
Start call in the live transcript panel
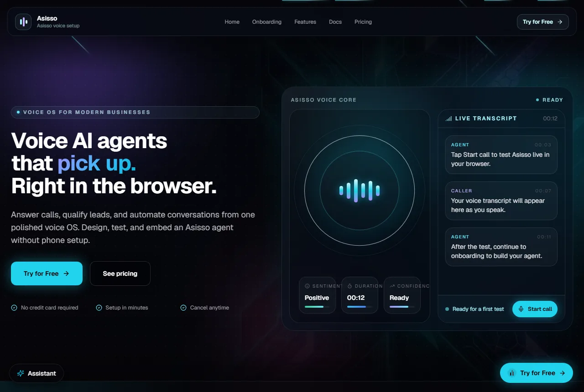(x=535, y=309)
